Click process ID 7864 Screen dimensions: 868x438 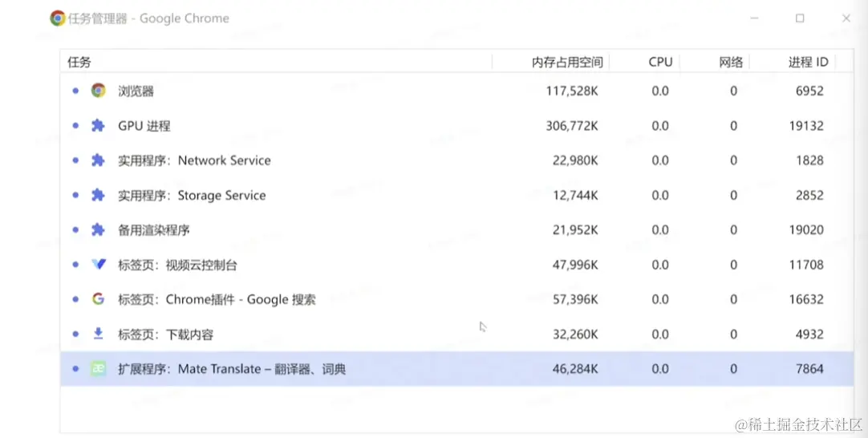809,369
